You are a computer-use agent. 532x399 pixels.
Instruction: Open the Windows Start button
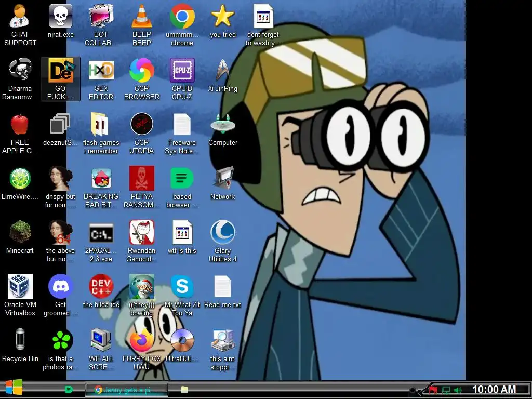pyautogui.click(x=14, y=388)
